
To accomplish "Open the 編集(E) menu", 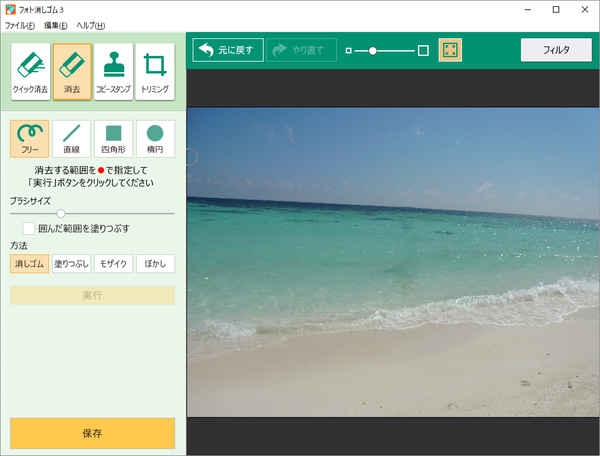I will (56, 26).
